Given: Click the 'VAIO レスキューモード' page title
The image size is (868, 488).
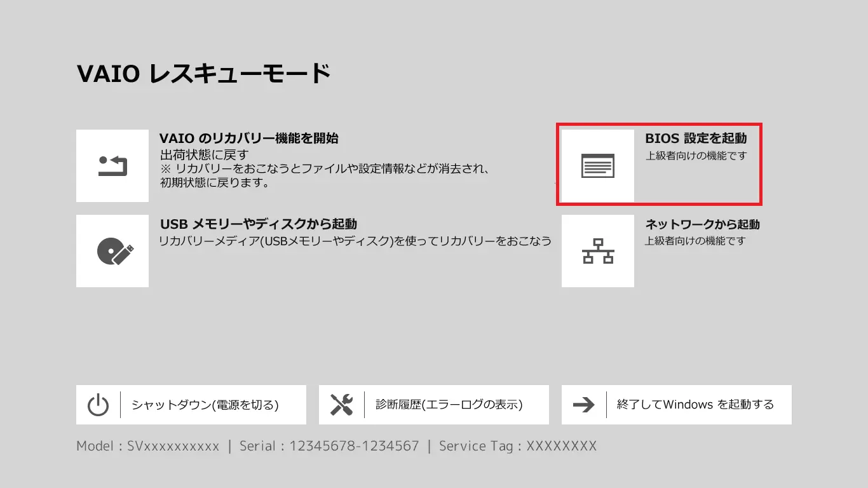Looking at the screenshot, I should tap(204, 74).
